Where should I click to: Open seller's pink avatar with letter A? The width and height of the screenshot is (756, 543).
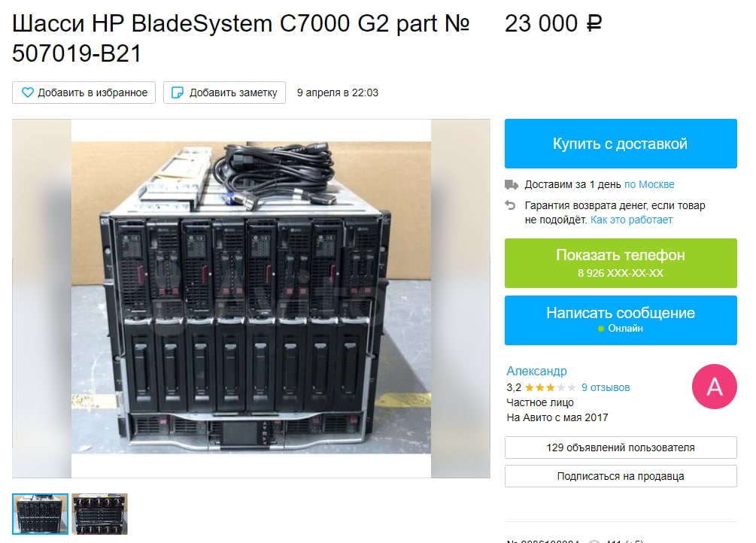(x=714, y=387)
